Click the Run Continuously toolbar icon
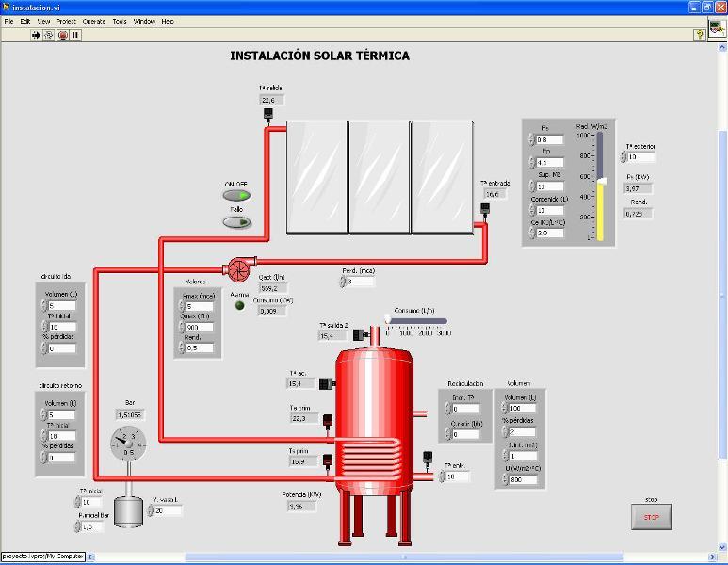Image resolution: width=728 pixels, height=565 pixels. [x=49, y=35]
